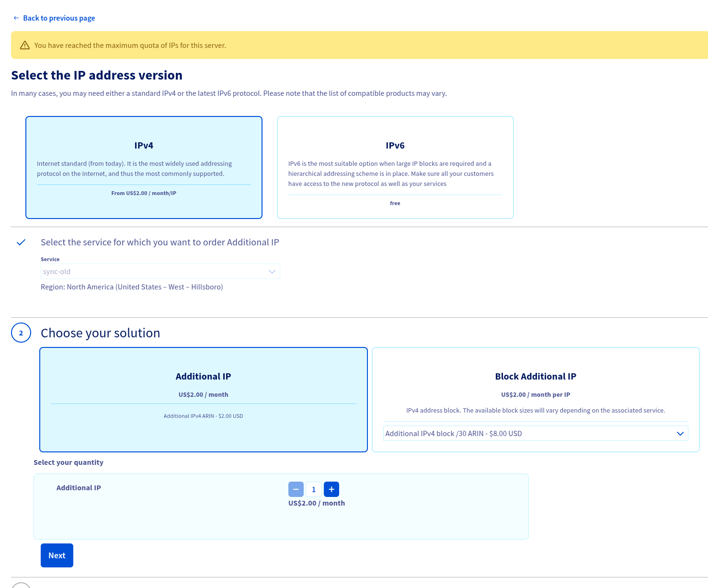The width and height of the screenshot is (708, 588).
Task: Decrease Additional IP quantity with minus button
Action: coord(296,489)
